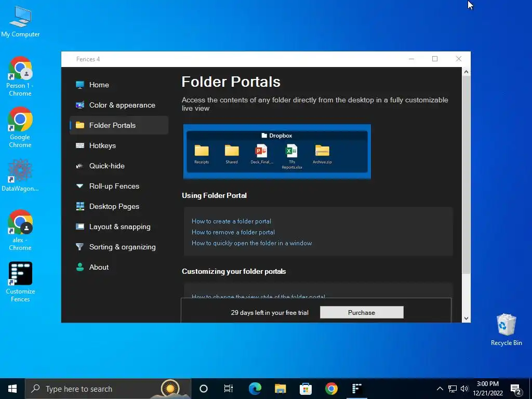Click the scrollbar down arrow in Fences
Image resolution: width=532 pixels, height=399 pixels.
[466, 318]
